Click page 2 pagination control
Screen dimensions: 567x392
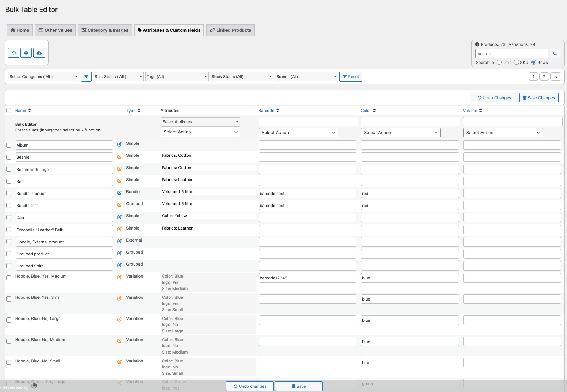pos(544,76)
